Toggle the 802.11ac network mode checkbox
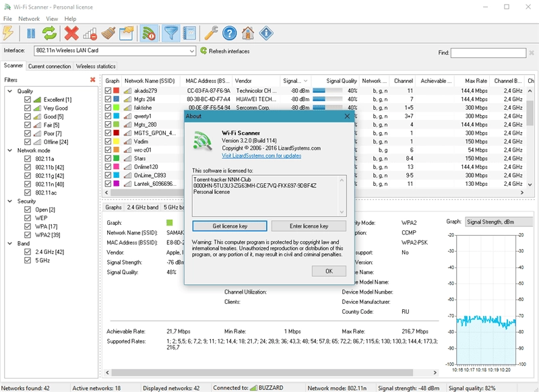Viewport: 539px width, 392px height. (x=28, y=193)
